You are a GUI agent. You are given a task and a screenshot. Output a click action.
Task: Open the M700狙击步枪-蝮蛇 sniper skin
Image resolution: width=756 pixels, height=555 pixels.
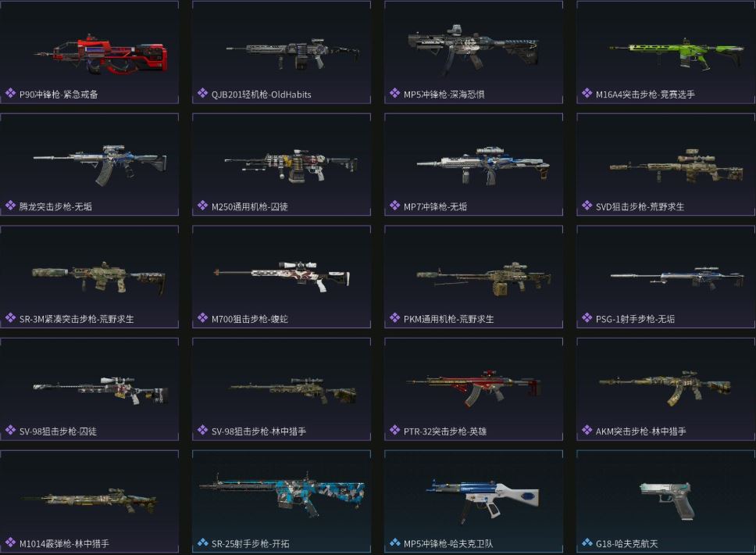point(282,277)
